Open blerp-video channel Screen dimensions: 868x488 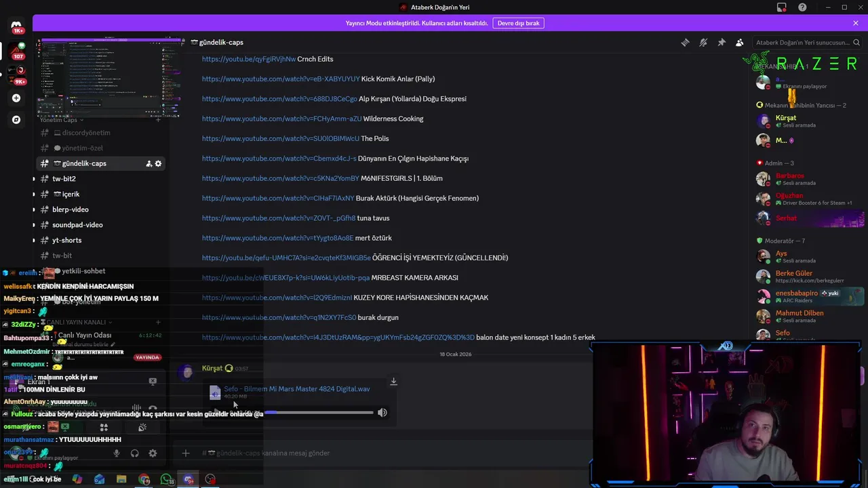pyautogui.click(x=100, y=209)
